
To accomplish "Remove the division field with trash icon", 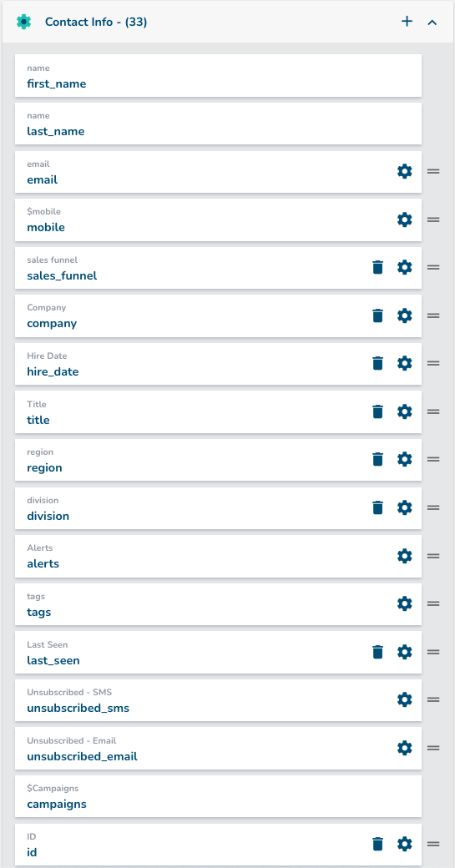I will pyautogui.click(x=377, y=507).
